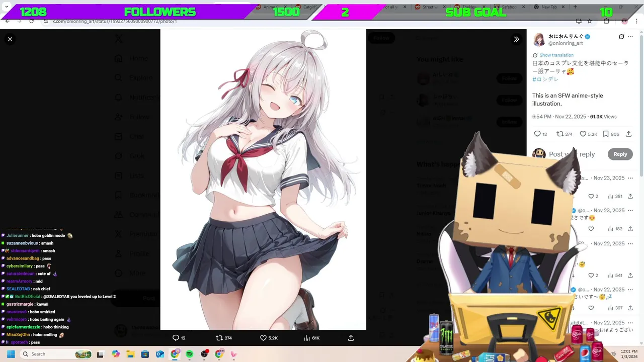
Task: Open the more options ellipsis on the post
Action: click(630, 37)
